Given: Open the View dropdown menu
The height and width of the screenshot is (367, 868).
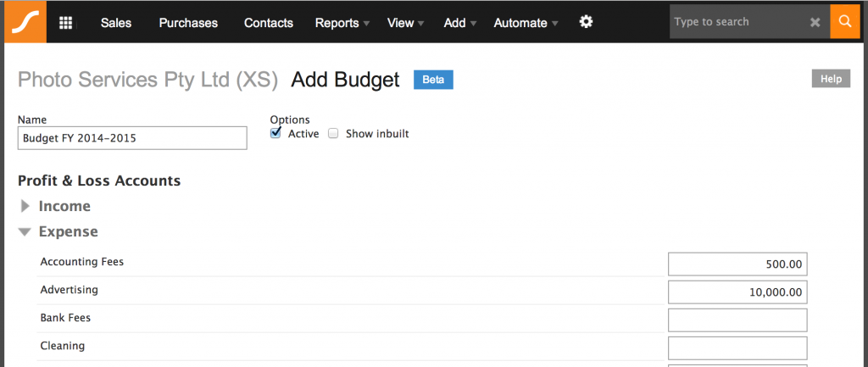Looking at the screenshot, I should pos(405,23).
